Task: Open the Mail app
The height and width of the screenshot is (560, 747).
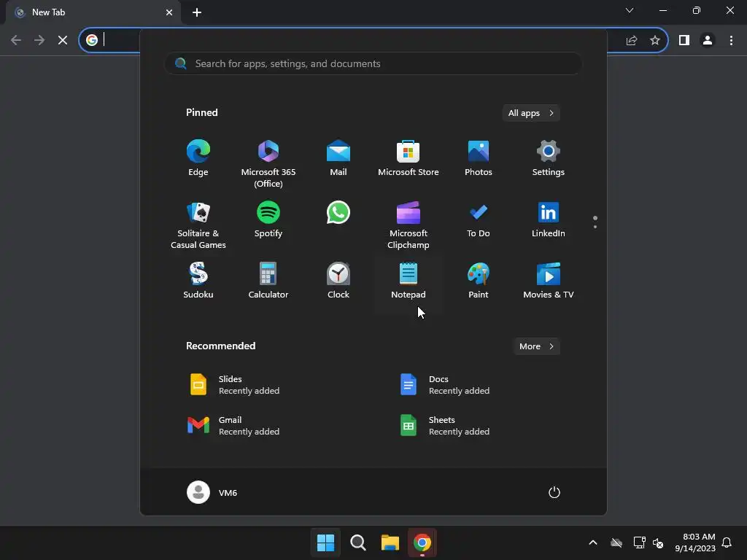Action: pos(338,159)
